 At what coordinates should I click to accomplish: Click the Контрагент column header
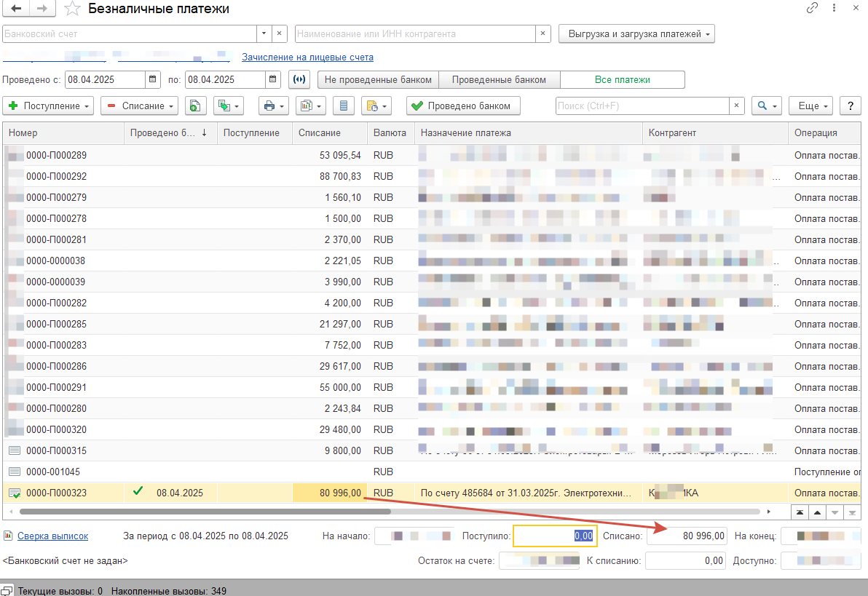pos(715,133)
